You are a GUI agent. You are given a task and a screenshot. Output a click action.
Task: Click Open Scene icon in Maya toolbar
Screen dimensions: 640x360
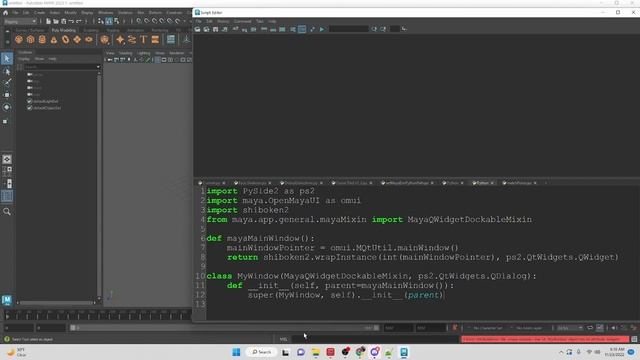click(x=56, y=21)
